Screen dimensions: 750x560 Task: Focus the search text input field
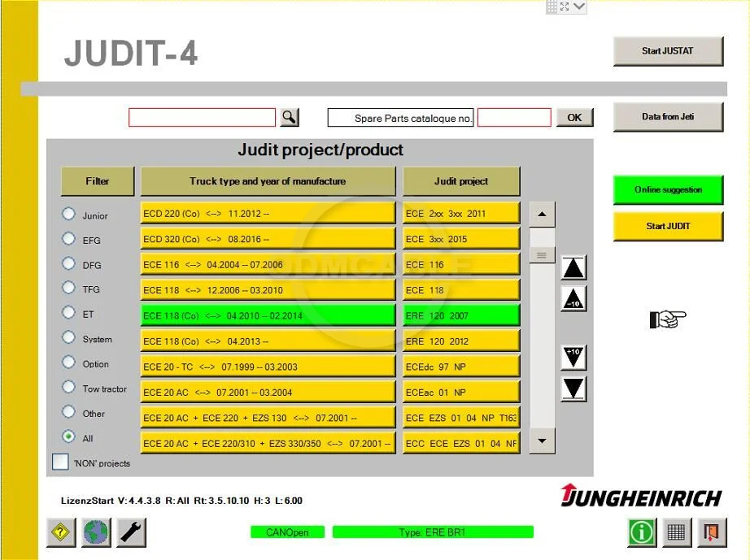203,118
